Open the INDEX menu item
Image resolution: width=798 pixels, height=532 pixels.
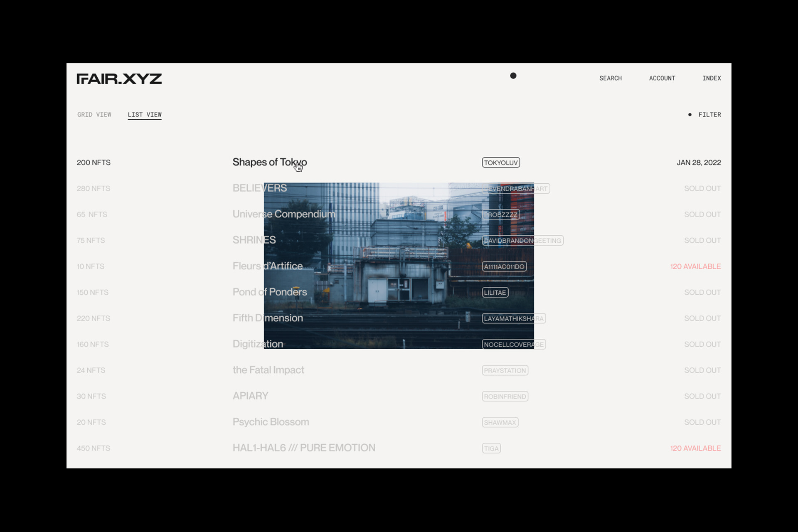(x=712, y=78)
